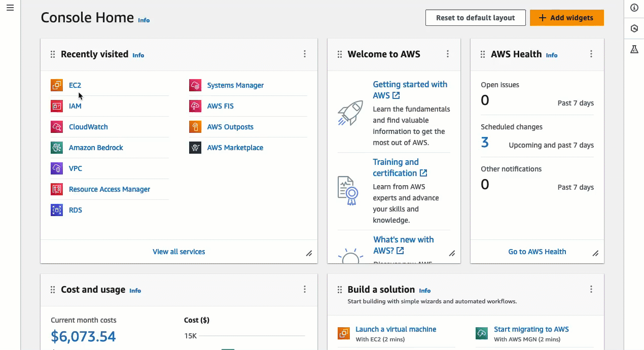Click the RDS service icon
This screenshot has height=350, width=644.
coord(57,210)
